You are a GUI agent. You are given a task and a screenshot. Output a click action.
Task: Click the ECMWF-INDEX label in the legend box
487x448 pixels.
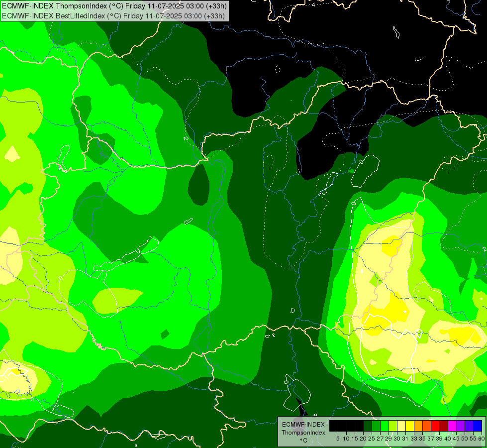303,425
